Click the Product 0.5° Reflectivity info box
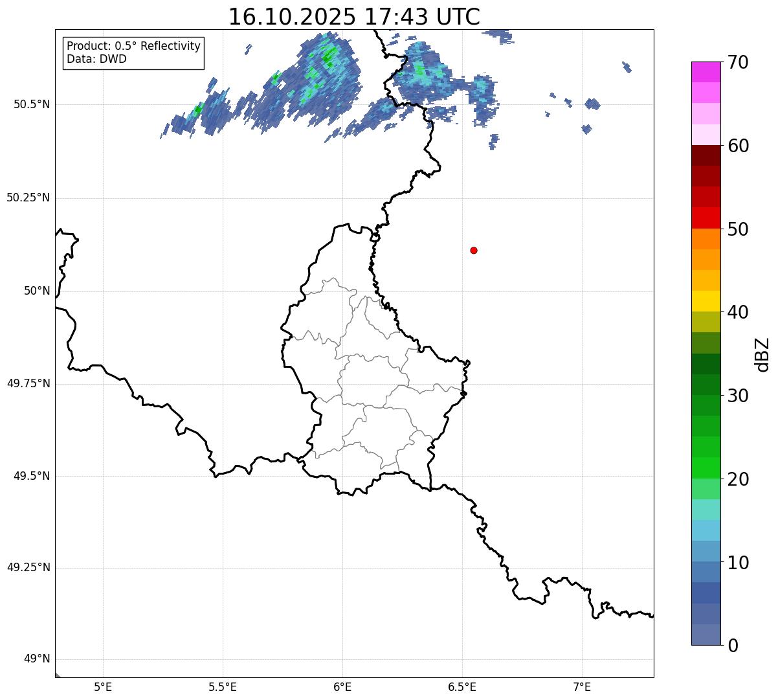 (133, 53)
